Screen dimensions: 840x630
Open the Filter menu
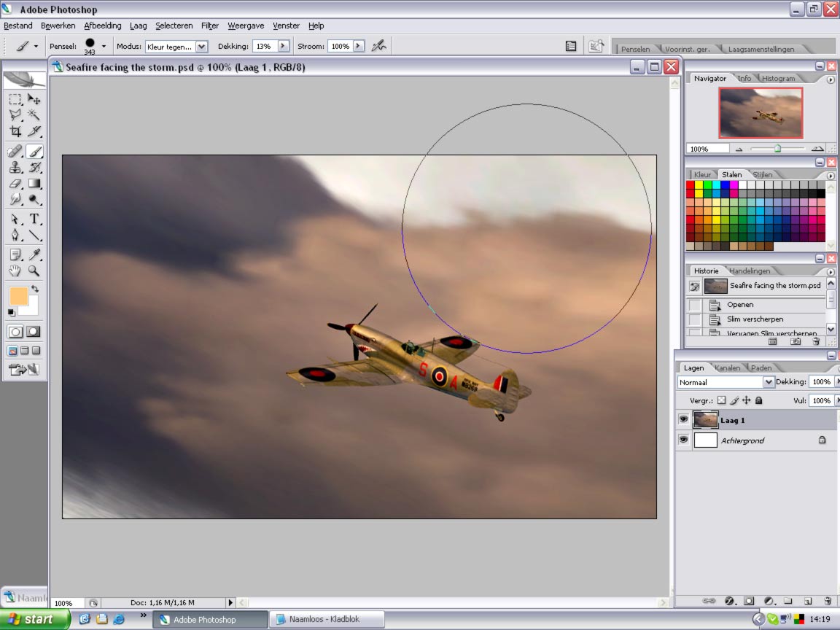coord(210,26)
